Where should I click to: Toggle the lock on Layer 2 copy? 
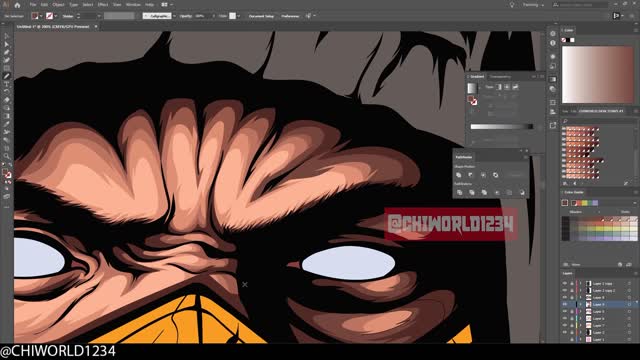click(571, 283)
